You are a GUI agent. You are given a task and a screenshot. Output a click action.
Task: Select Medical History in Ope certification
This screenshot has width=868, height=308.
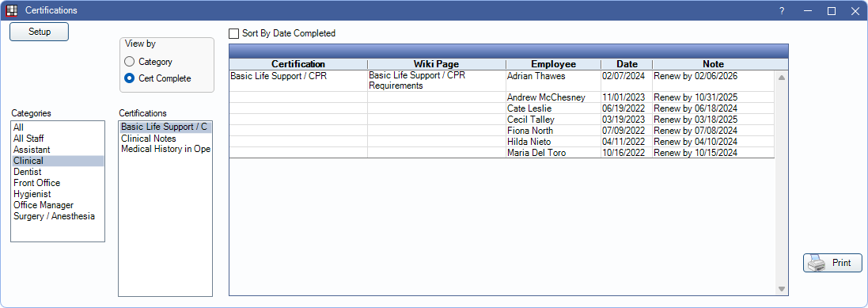tap(165, 149)
